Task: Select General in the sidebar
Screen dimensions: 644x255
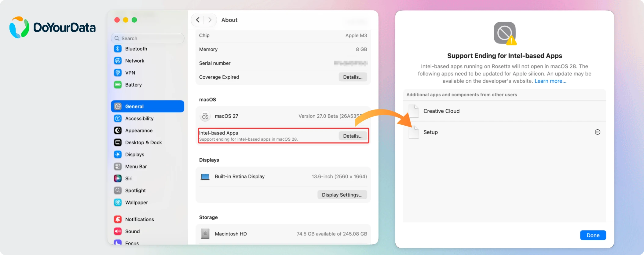Action: 148,106
